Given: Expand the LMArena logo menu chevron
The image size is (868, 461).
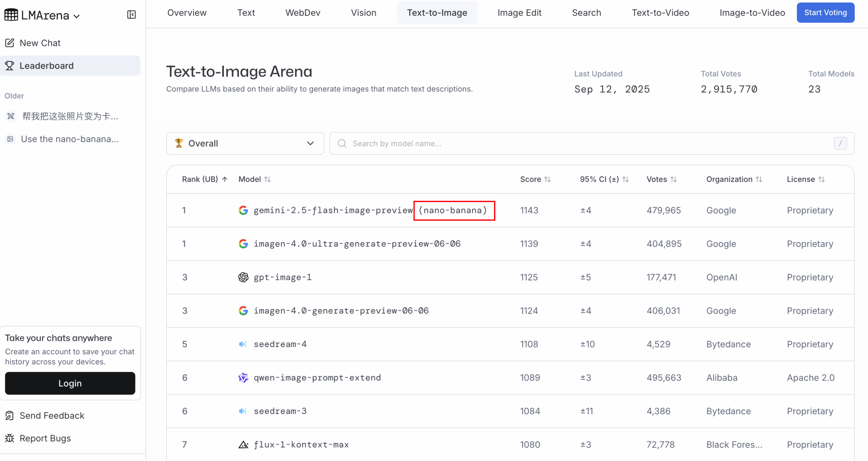Looking at the screenshot, I should tap(77, 16).
